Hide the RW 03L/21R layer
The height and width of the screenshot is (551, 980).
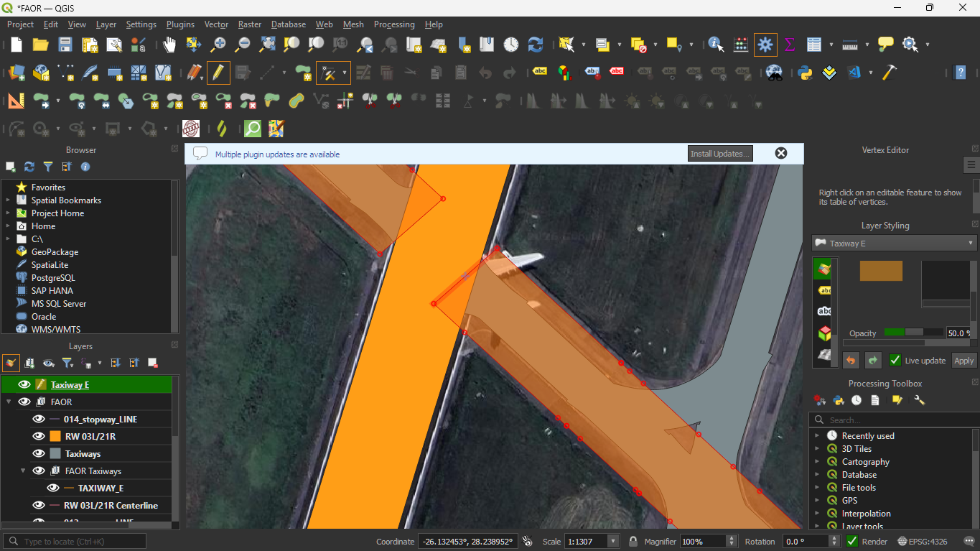[x=39, y=436]
